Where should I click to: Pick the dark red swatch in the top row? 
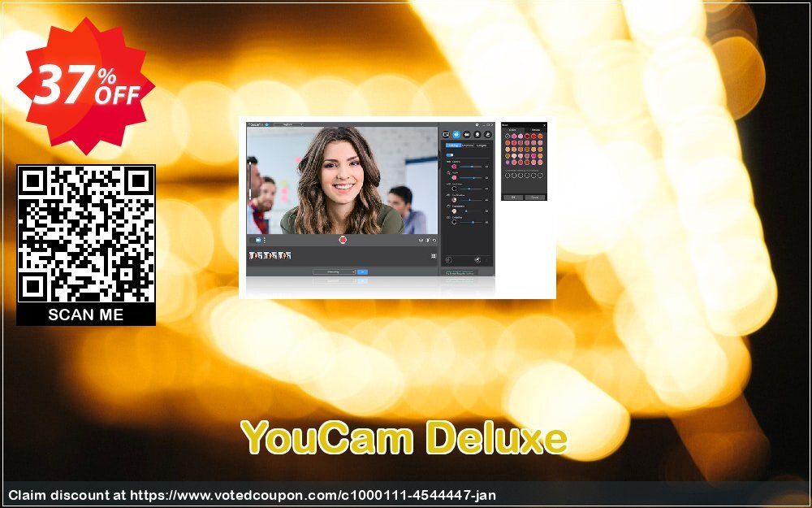pos(527,137)
